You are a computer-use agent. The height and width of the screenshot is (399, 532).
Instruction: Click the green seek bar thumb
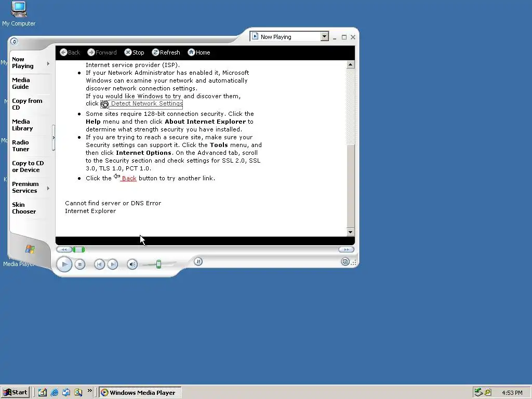tap(79, 250)
